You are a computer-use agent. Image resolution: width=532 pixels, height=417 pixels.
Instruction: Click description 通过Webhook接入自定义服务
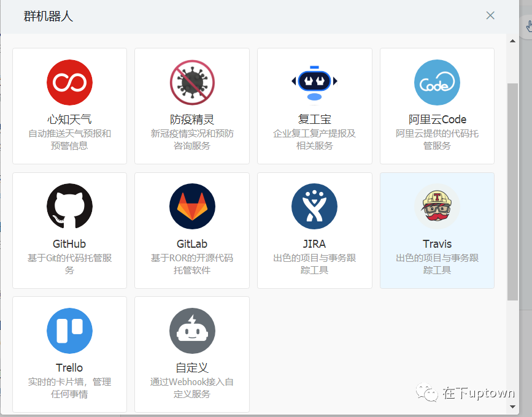tap(192, 388)
